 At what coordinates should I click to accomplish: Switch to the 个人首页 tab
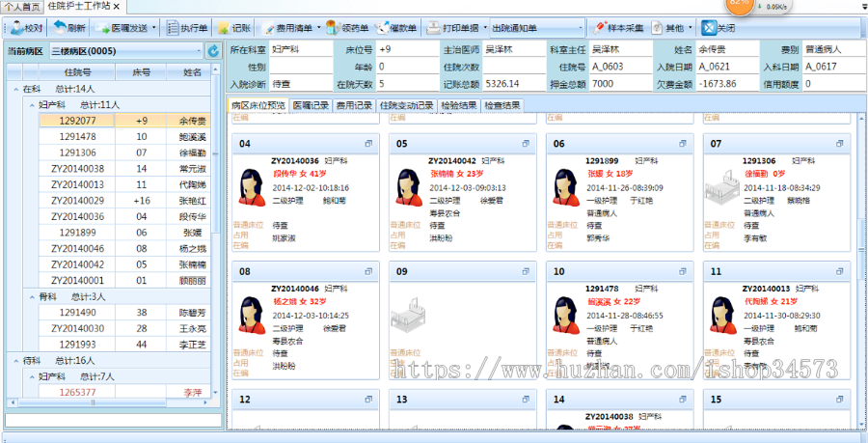(22, 7)
